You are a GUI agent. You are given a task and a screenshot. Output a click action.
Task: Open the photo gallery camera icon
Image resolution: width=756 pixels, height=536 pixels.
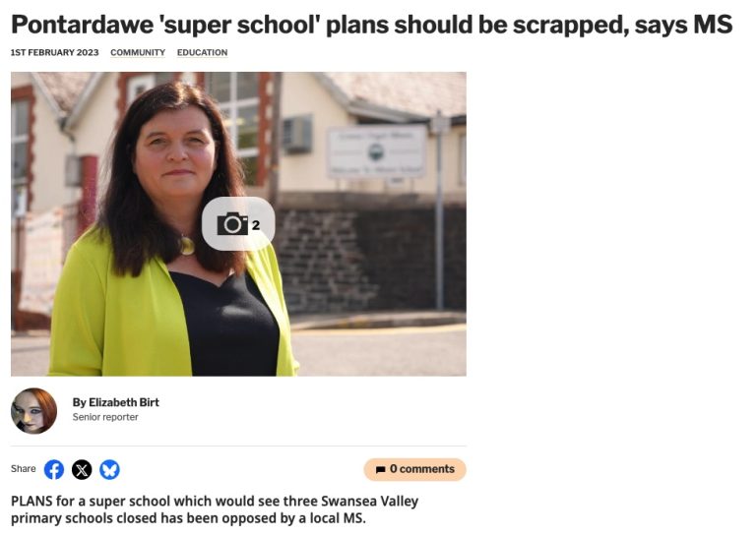tap(232, 224)
